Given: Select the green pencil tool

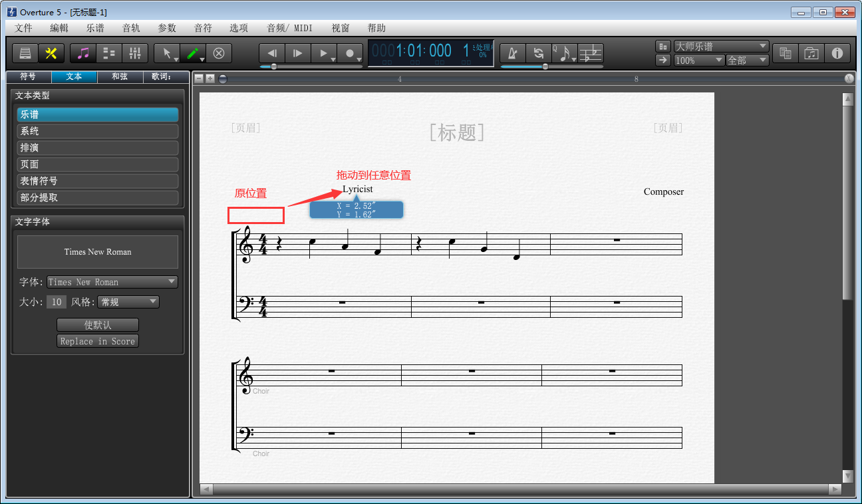Looking at the screenshot, I should pyautogui.click(x=193, y=53).
